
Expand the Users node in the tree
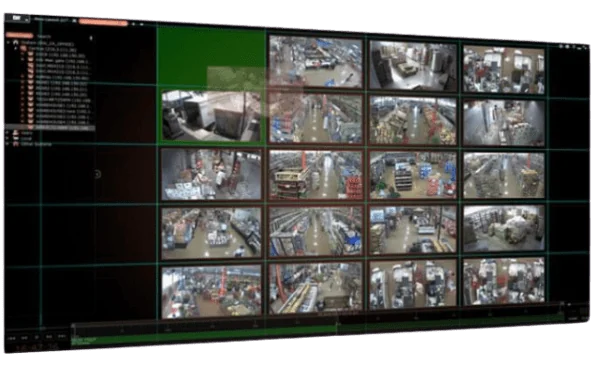7,132
